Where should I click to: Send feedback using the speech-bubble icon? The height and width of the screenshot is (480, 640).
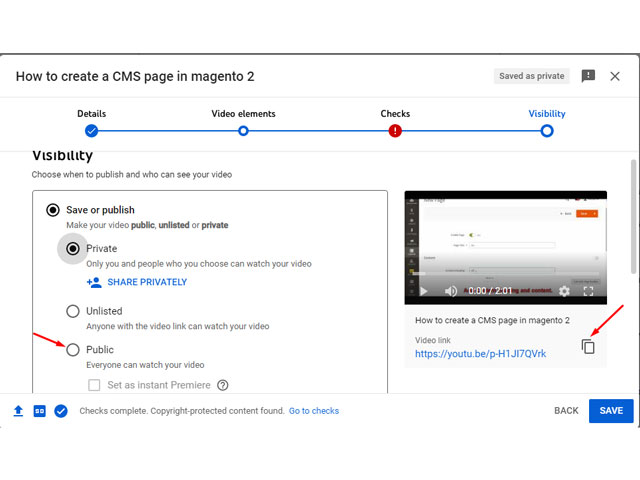click(588, 76)
